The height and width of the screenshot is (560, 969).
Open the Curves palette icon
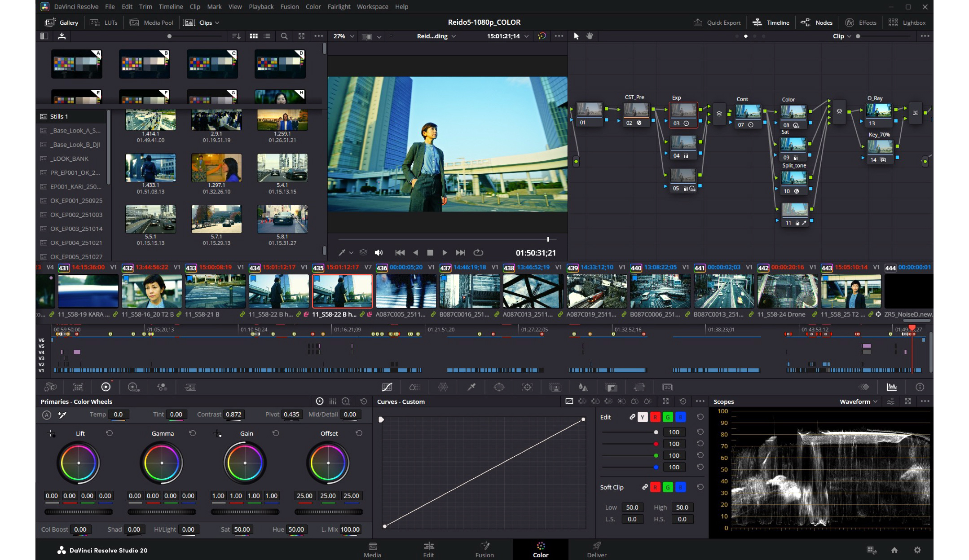tap(387, 387)
